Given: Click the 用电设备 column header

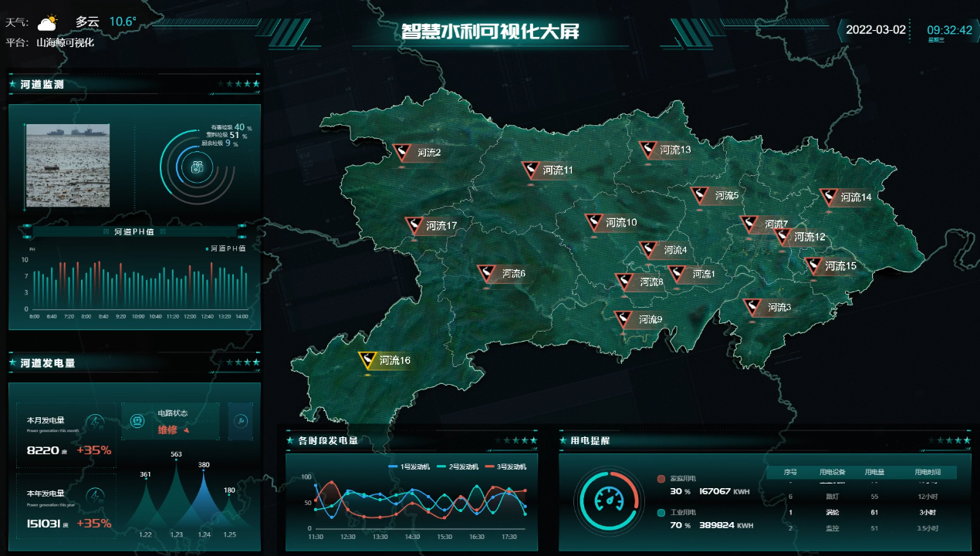Looking at the screenshot, I should pos(832,472).
